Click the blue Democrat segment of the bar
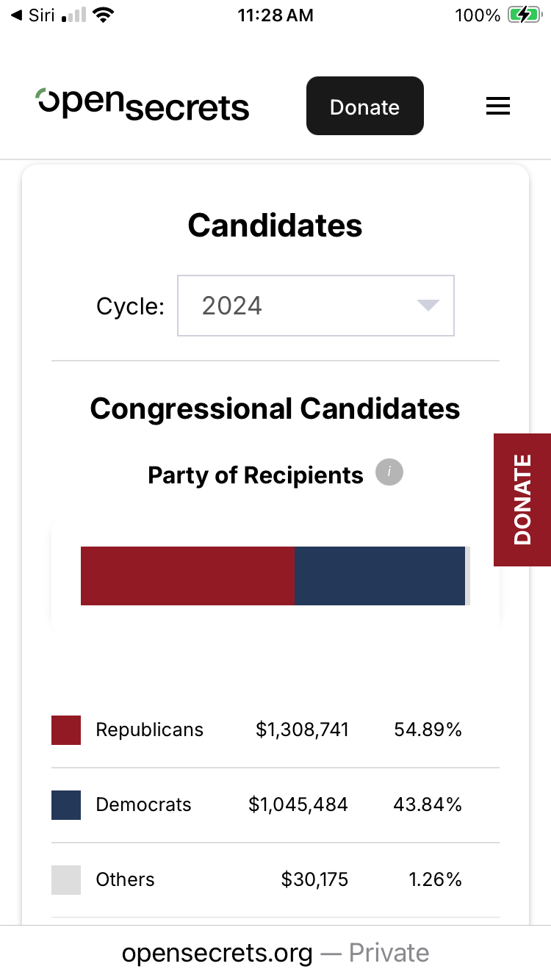Image resolution: width=551 pixels, height=980 pixels. click(380, 576)
